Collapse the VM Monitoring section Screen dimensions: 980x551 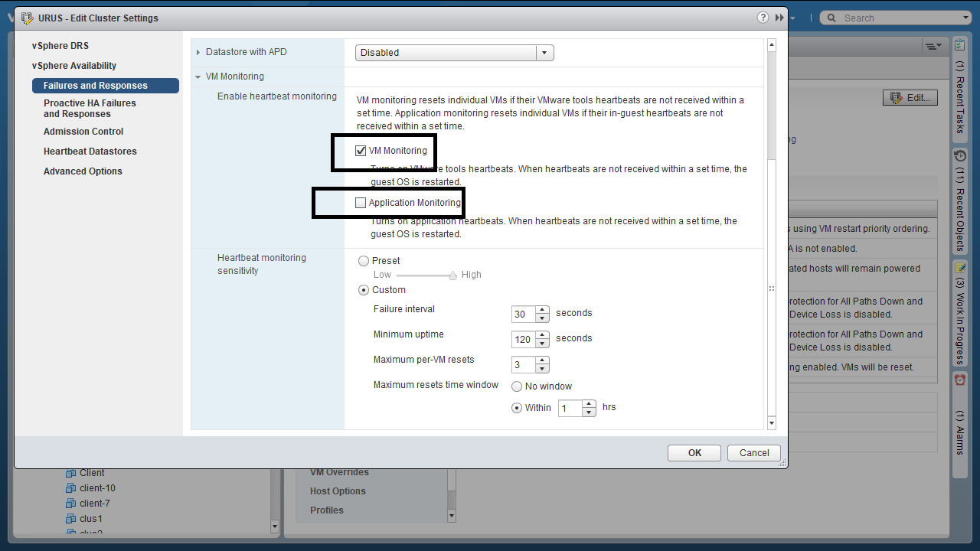(198, 77)
